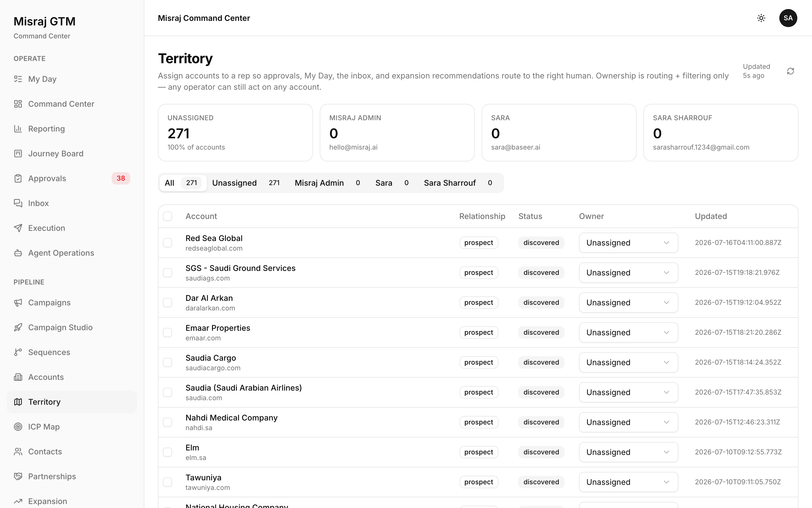
Task: Click the My Day checklist icon
Action: coord(18,79)
